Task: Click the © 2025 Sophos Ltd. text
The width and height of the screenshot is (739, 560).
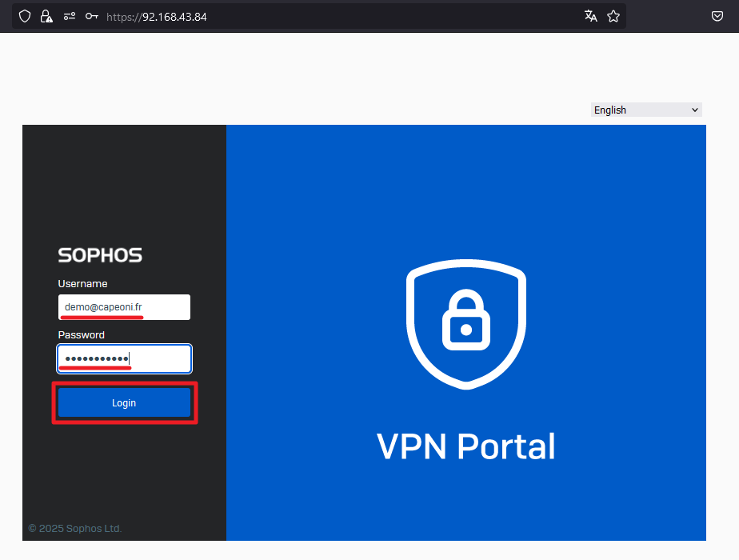Action: tap(75, 529)
